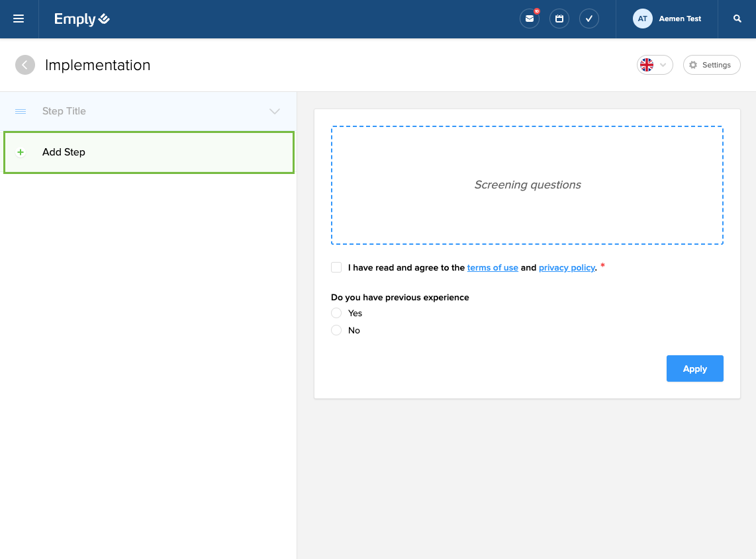This screenshot has height=559, width=756.
Task: Go back using the arrow button
Action: [25, 65]
